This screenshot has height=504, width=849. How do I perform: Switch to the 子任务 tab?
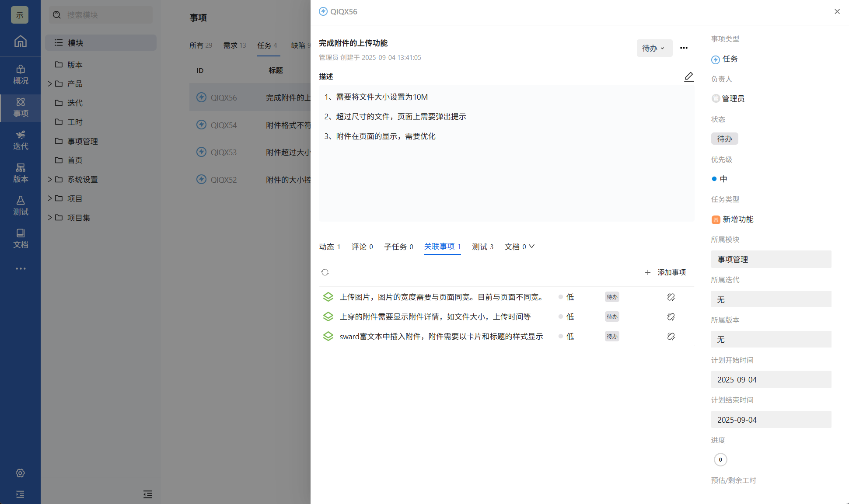click(398, 247)
